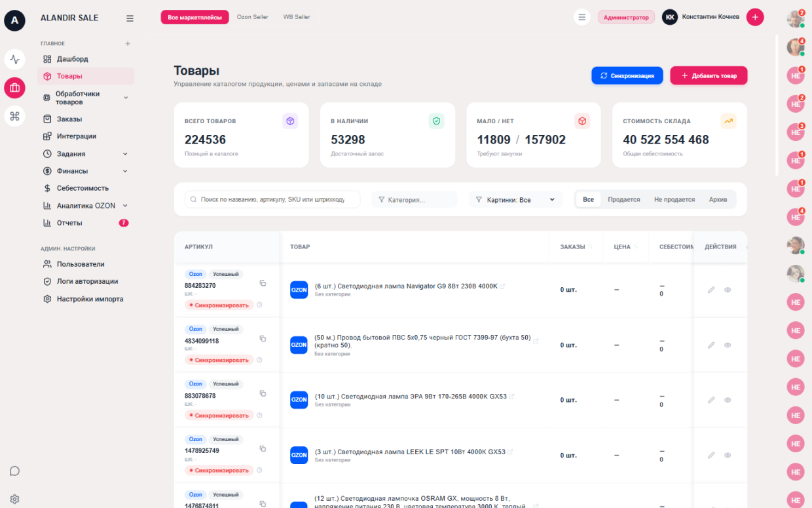Click the Синхронизация button
812x508 pixels.
(x=627, y=75)
